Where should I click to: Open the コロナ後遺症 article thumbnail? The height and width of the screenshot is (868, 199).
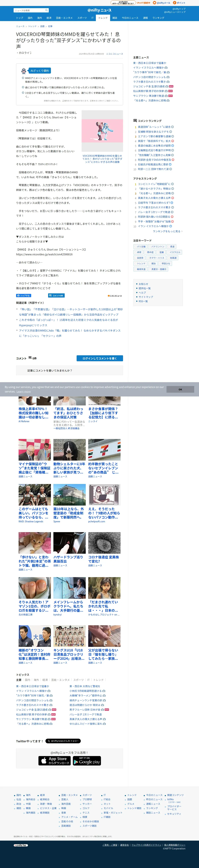[x=104, y=543]
